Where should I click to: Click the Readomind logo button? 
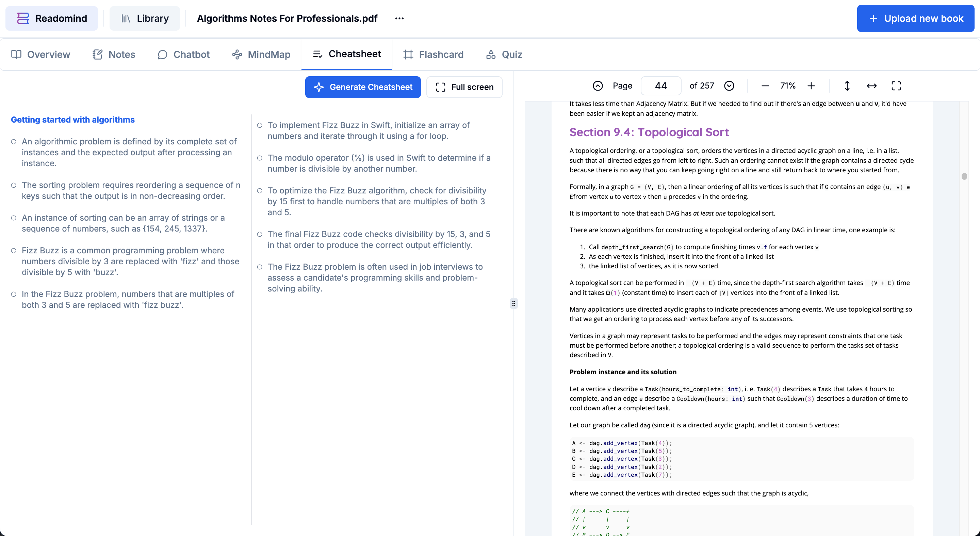coord(52,18)
